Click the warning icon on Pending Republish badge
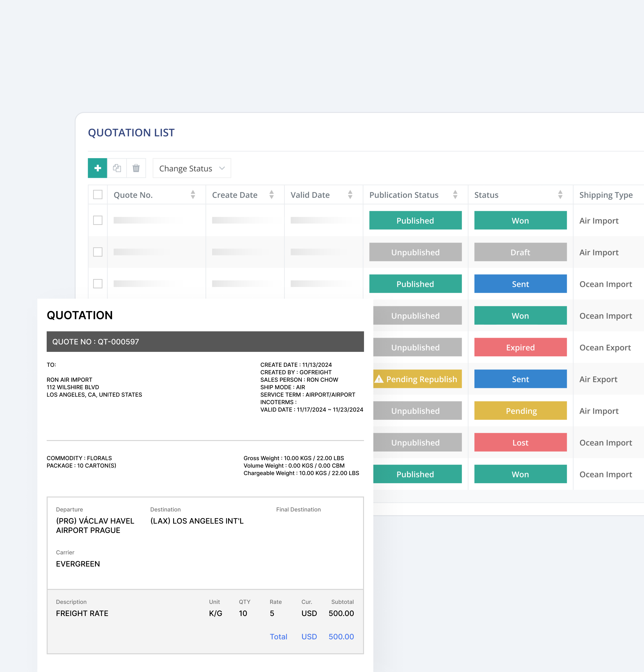The width and height of the screenshot is (644, 672). tap(379, 379)
